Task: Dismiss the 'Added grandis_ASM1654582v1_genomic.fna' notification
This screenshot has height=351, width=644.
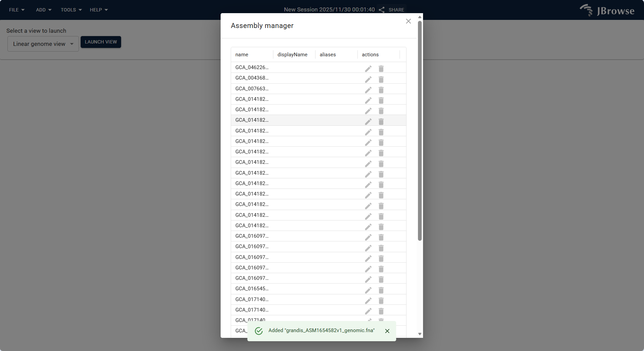Action: pyautogui.click(x=387, y=331)
